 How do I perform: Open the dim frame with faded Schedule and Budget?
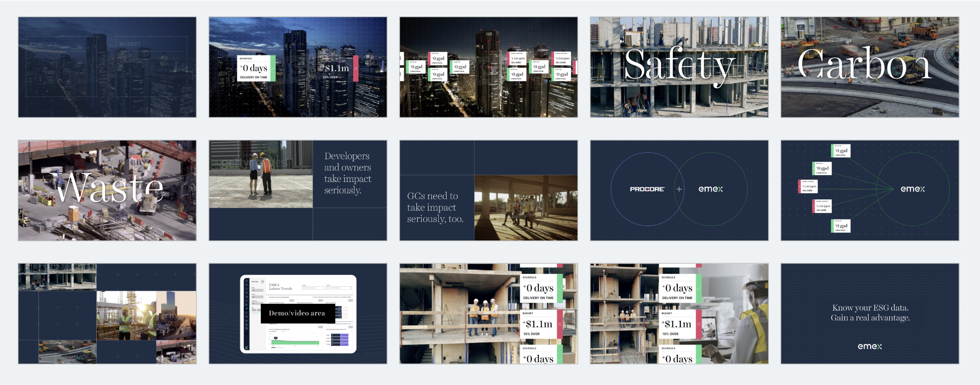(x=107, y=67)
